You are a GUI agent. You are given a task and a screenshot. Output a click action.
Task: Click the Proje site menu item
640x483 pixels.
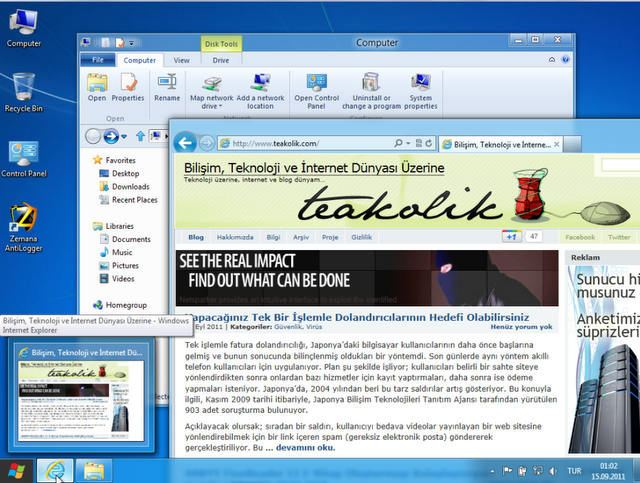(330, 237)
